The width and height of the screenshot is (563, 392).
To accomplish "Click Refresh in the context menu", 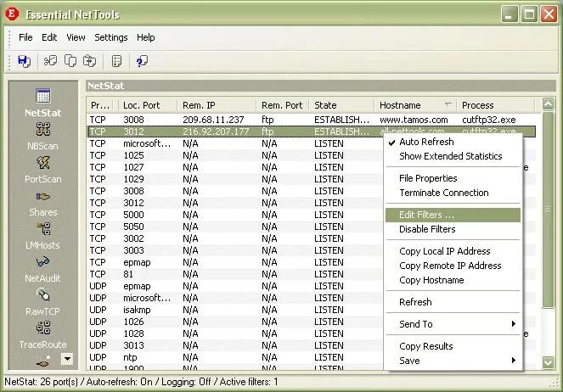I will point(453,302).
